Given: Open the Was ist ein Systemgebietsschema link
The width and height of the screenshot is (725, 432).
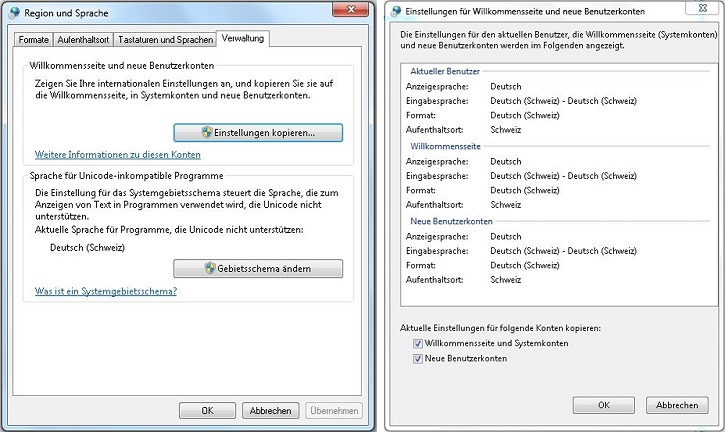Looking at the screenshot, I should [x=106, y=291].
